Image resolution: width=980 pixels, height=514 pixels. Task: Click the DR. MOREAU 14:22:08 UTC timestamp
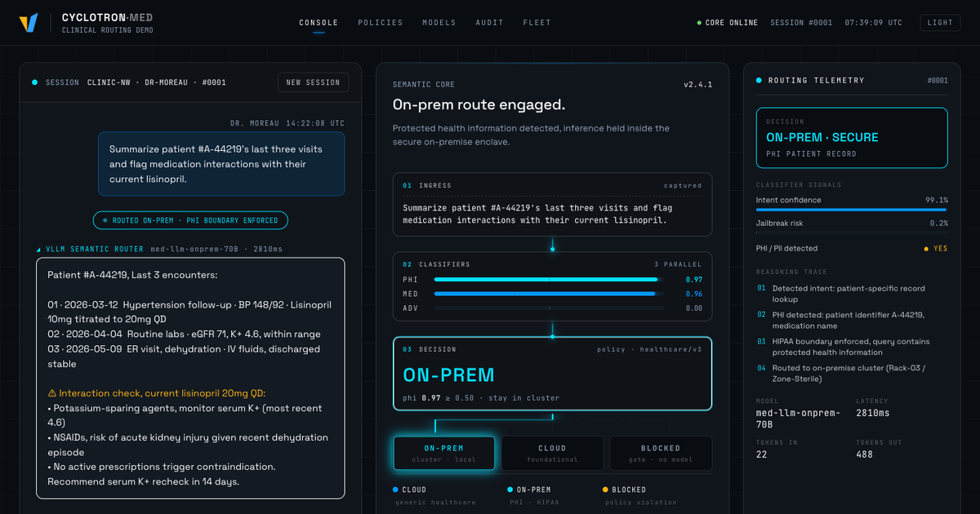287,122
